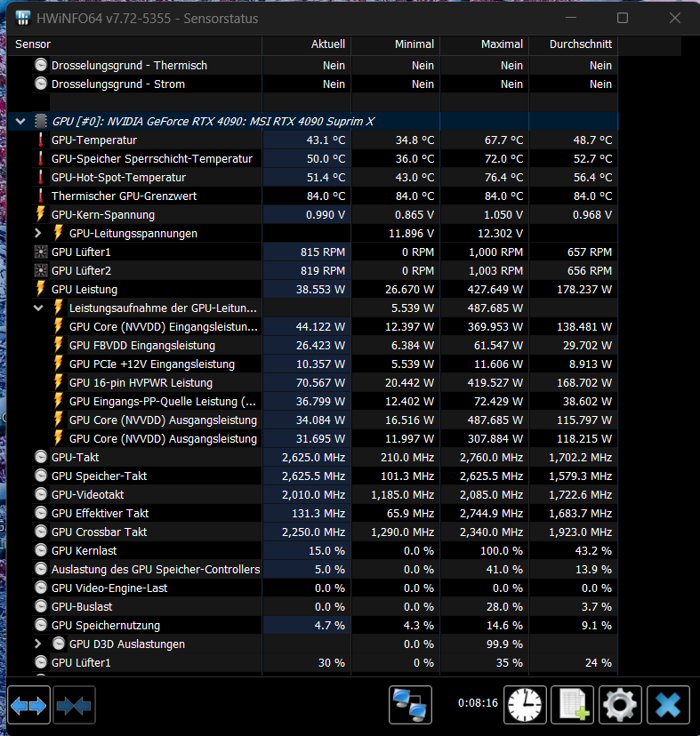The height and width of the screenshot is (736, 700).
Task: Click GPU 16-pin HVPWR maximum 419.527 W
Action: click(495, 382)
